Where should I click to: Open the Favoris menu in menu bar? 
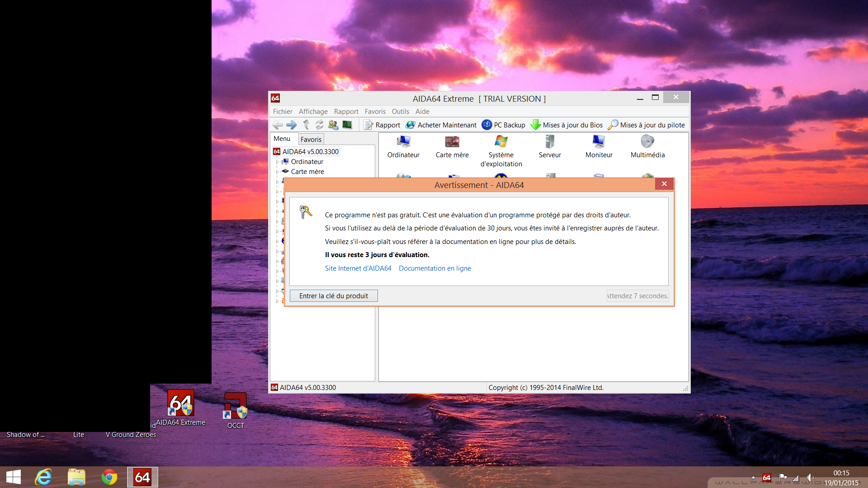click(x=375, y=112)
